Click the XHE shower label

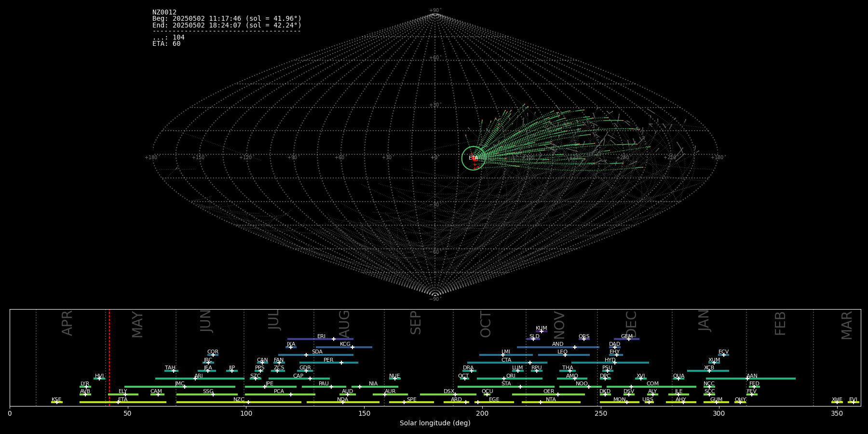click(x=837, y=400)
